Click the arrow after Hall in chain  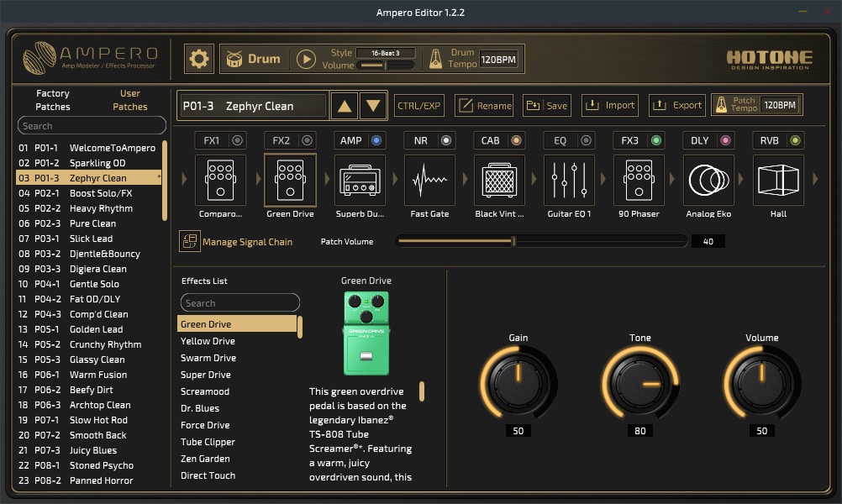click(x=815, y=179)
